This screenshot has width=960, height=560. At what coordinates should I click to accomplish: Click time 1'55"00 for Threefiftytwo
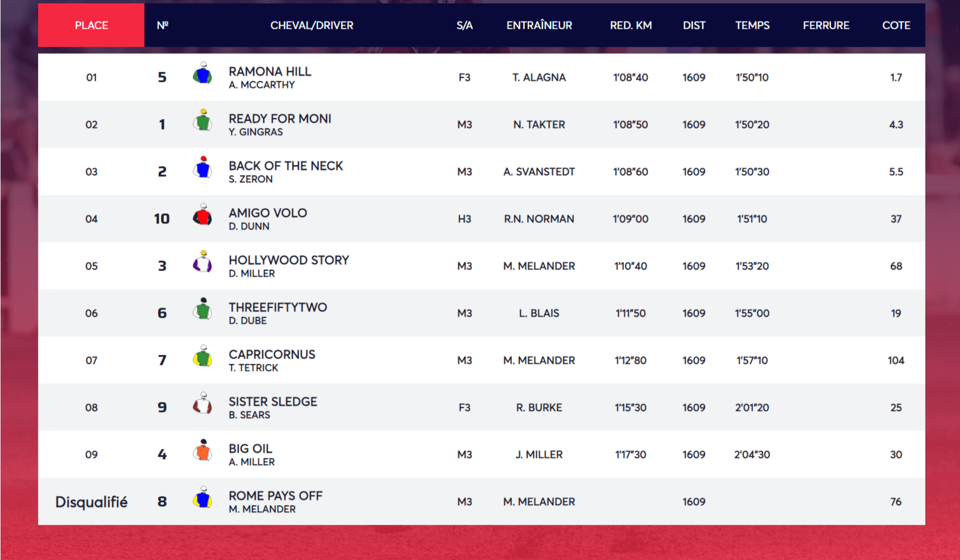pyautogui.click(x=752, y=313)
